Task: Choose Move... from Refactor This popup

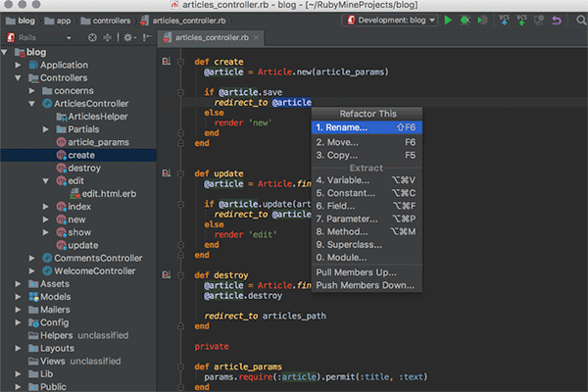Action: pos(367,142)
